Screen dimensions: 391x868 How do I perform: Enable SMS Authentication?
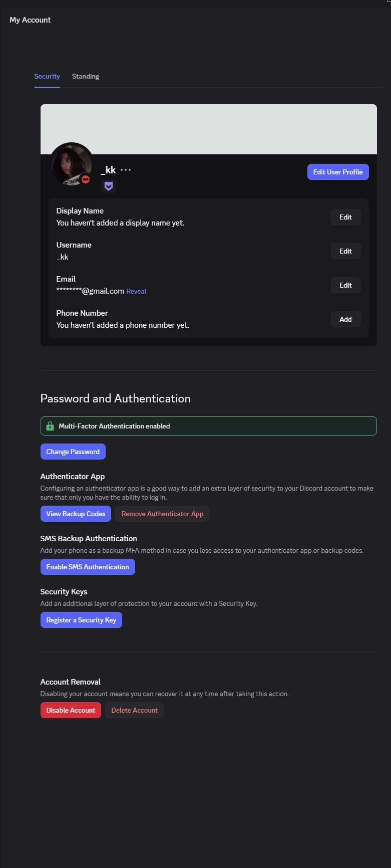pos(88,567)
